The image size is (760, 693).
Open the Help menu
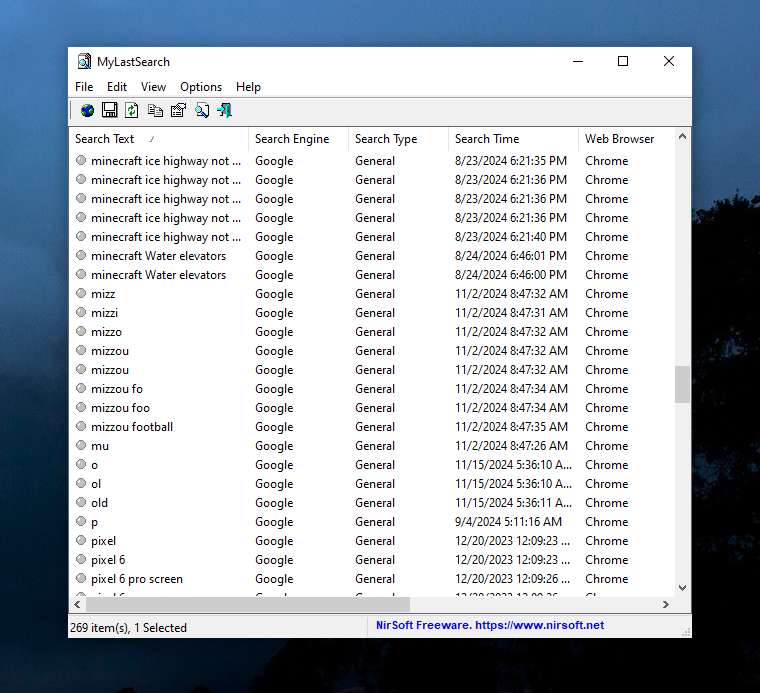pos(248,87)
